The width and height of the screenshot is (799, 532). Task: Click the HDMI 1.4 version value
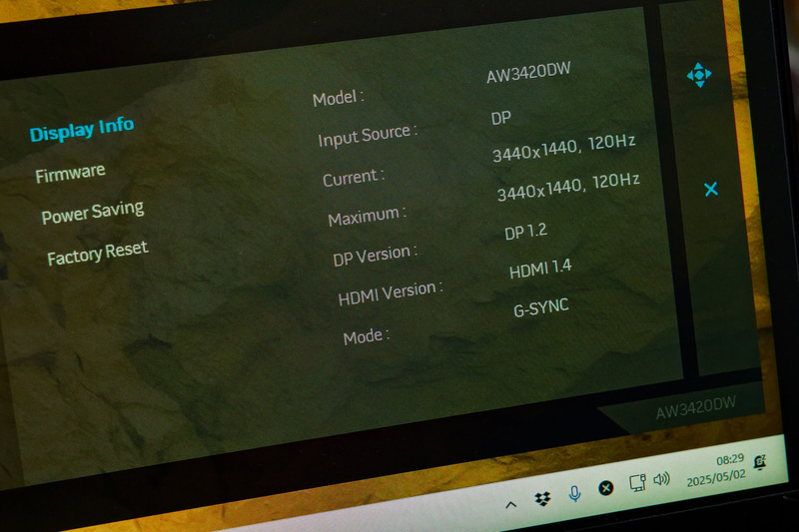pos(540,268)
